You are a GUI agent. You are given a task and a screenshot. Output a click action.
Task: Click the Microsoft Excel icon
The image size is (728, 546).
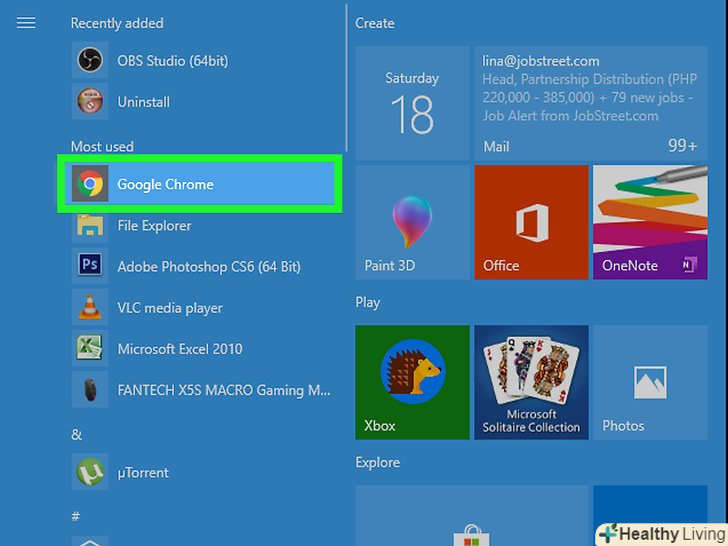[x=90, y=348]
